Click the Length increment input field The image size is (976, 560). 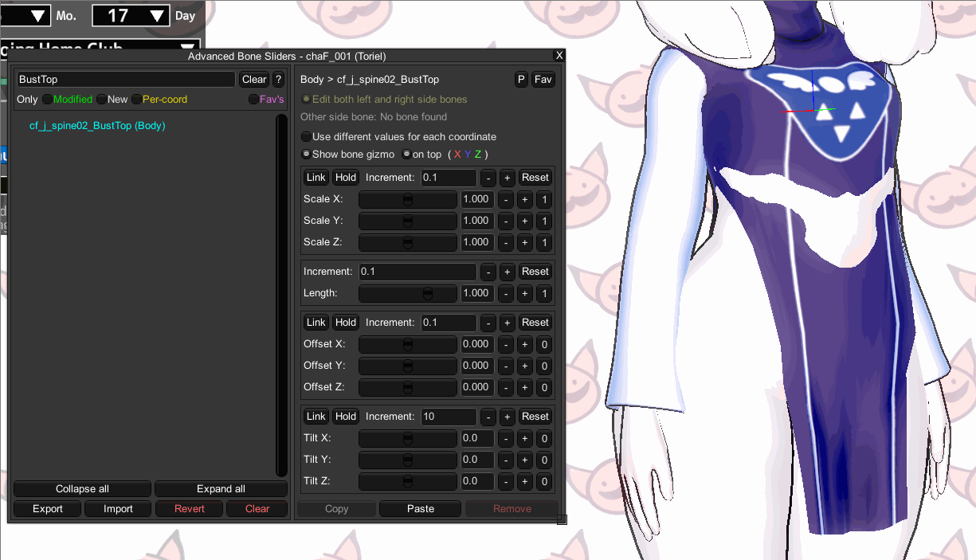point(417,272)
